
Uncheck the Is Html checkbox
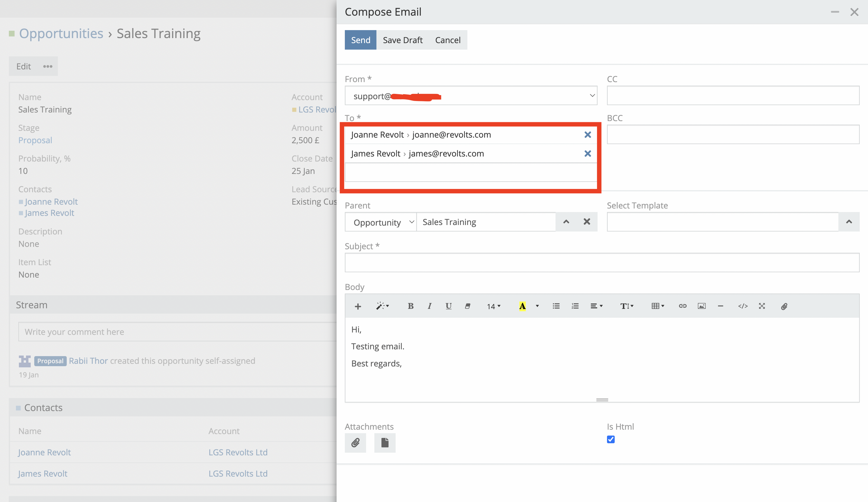611,440
